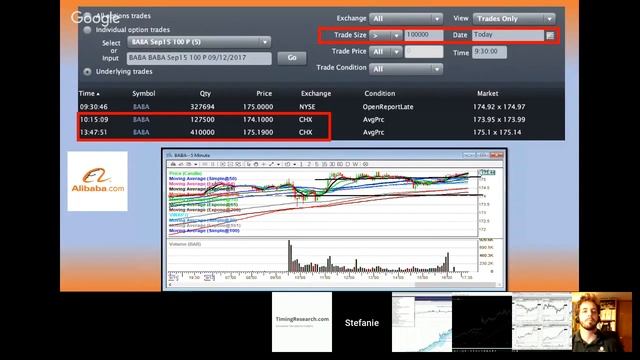Click market quote 174.92 x 174.97
Screen dimensions: 640x360
[499, 107]
